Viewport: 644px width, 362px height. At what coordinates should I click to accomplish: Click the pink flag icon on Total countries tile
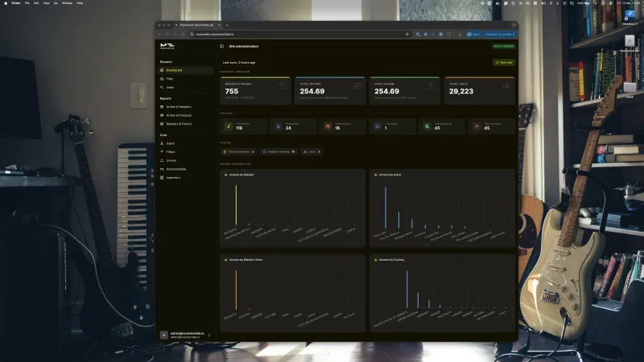coord(477,126)
